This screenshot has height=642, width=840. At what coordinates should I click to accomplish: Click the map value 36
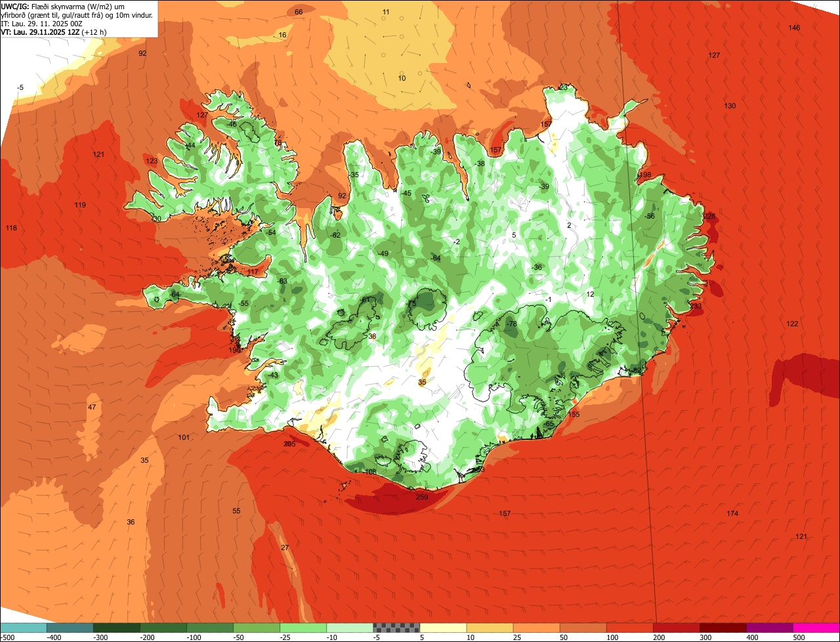(131, 522)
